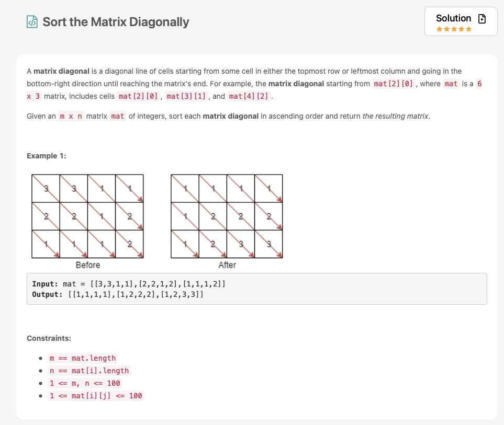504x425 pixels.
Task: Click the video file icon in Solution button
Action: (482, 19)
